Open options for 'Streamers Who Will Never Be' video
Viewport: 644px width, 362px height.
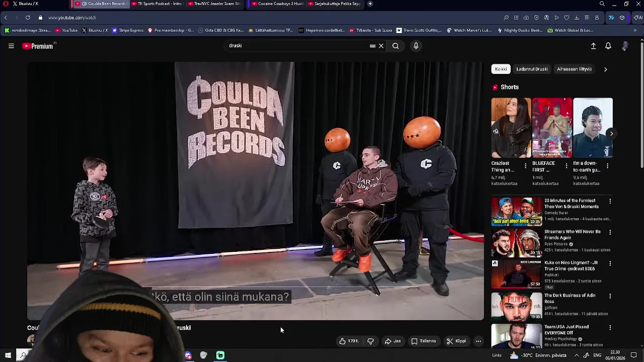click(x=610, y=232)
